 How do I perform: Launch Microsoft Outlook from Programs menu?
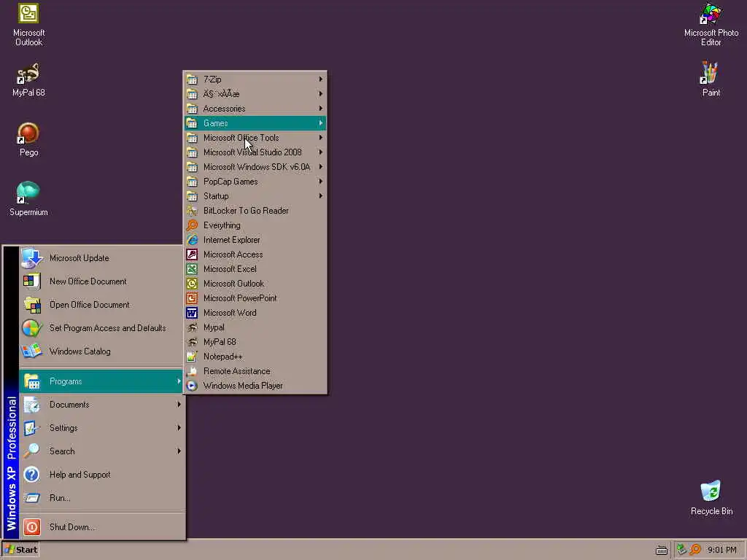255,284
